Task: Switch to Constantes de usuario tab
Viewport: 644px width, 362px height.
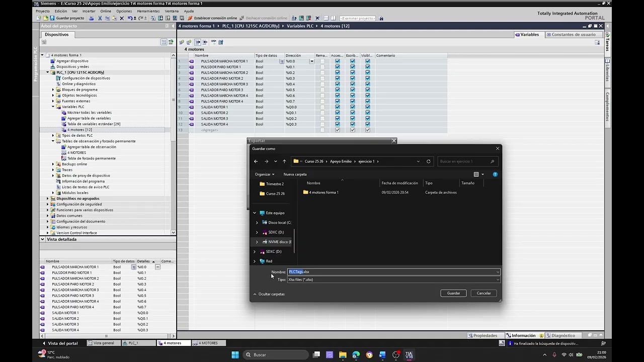Action: click(x=573, y=35)
